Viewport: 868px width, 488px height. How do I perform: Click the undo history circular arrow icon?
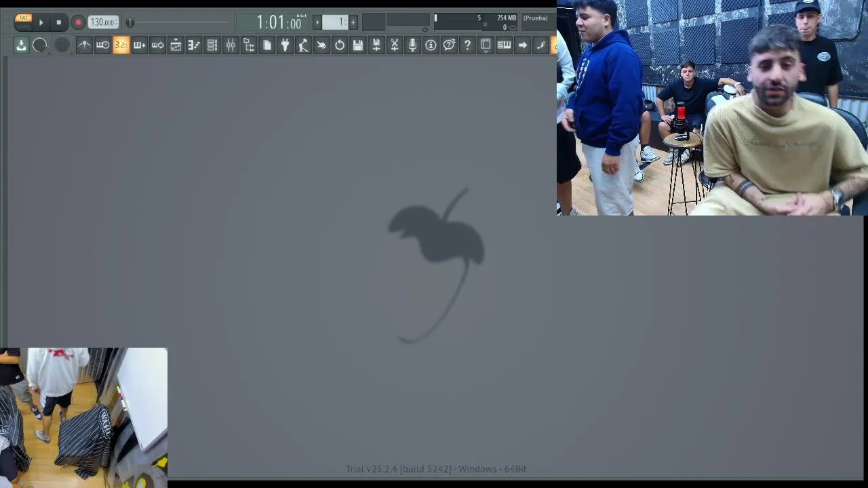340,45
